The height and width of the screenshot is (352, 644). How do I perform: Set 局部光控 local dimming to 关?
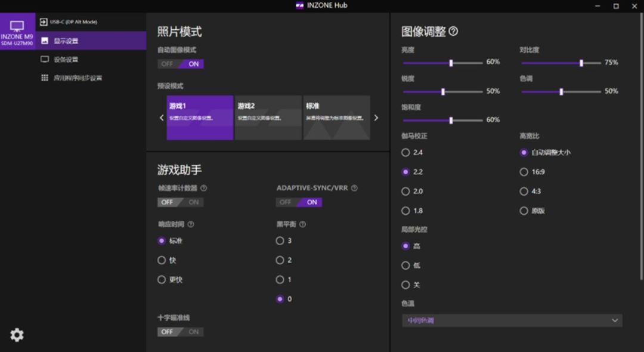[x=405, y=285]
